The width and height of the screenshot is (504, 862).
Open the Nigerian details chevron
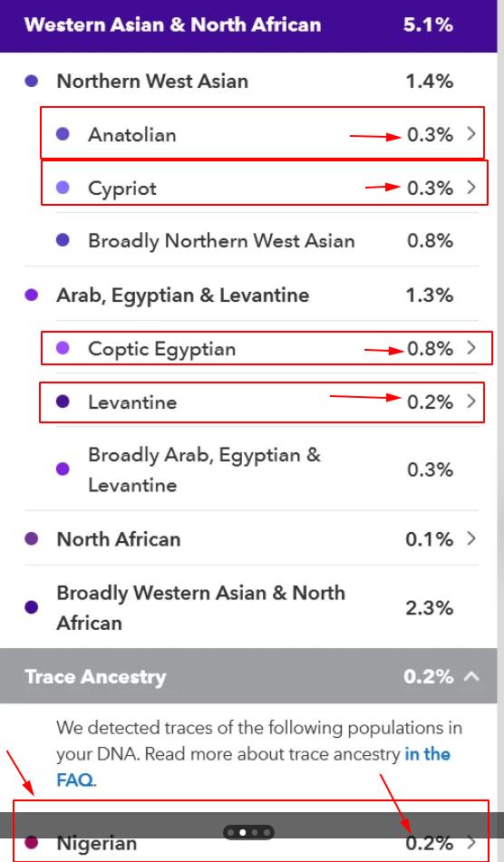471,842
